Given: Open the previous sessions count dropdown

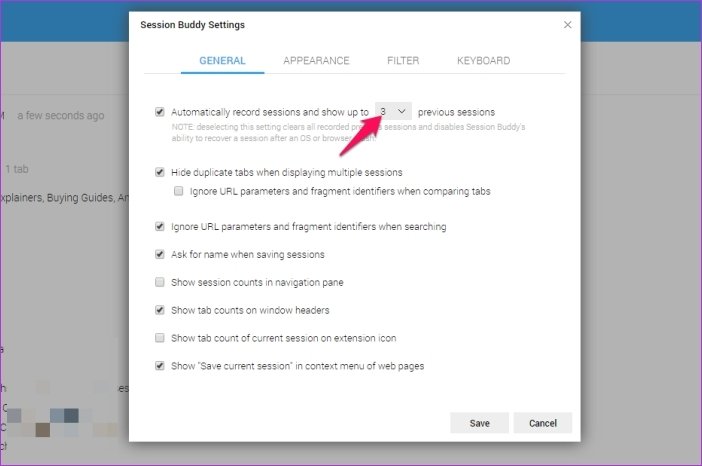Looking at the screenshot, I should pos(393,112).
